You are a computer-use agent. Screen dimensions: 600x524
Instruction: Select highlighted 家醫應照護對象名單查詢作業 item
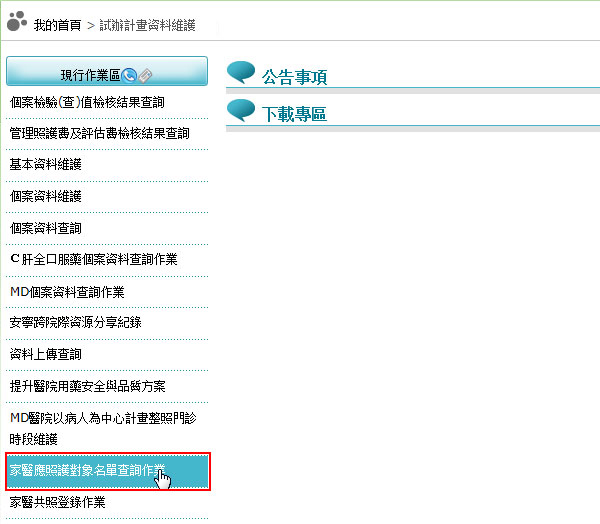click(88, 469)
